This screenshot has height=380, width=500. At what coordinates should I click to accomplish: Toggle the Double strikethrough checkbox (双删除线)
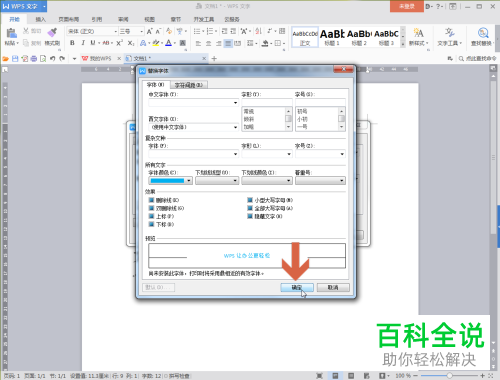[x=151, y=208]
